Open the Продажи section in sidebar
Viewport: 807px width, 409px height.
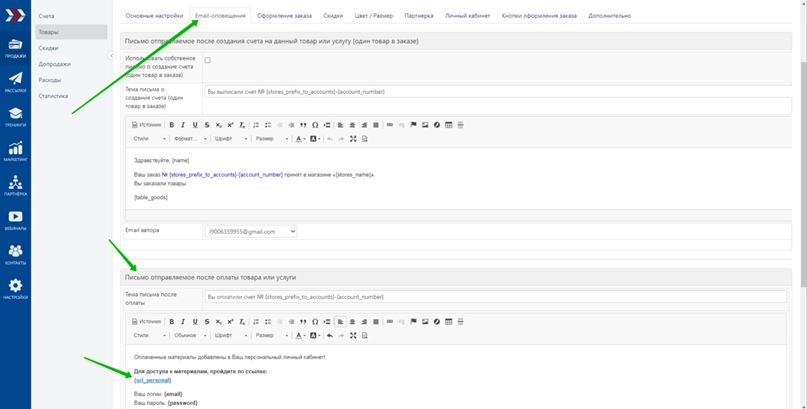tap(15, 47)
